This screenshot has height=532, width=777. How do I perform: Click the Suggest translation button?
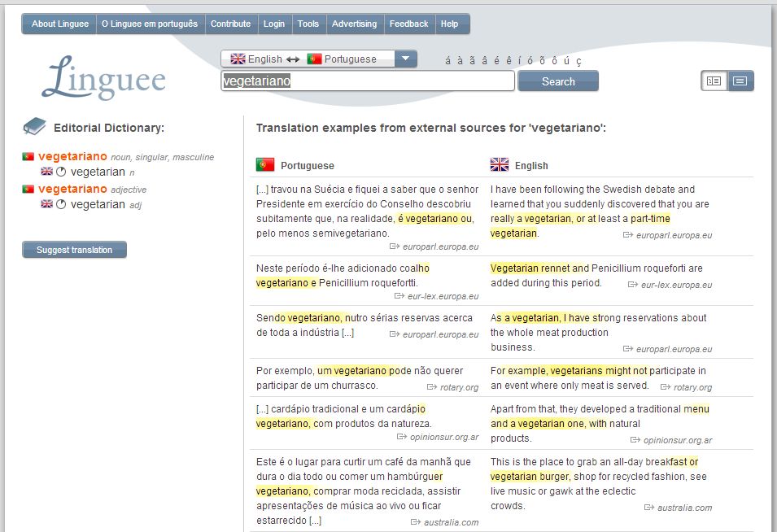[x=74, y=250]
